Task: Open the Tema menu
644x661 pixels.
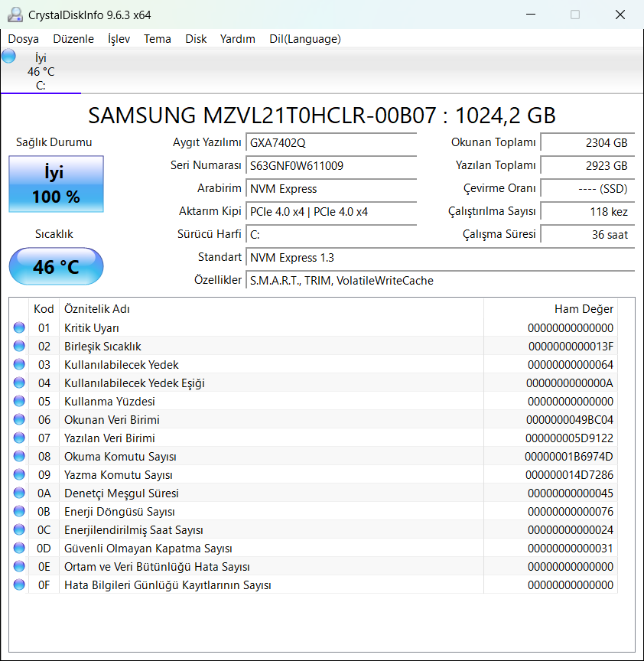Action: [158, 39]
